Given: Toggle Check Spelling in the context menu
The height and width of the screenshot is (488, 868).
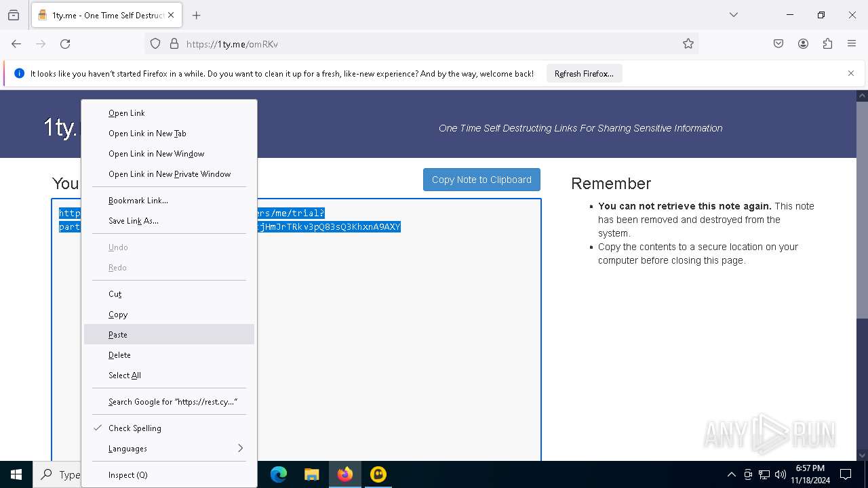Looking at the screenshot, I should click(x=169, y=428).
